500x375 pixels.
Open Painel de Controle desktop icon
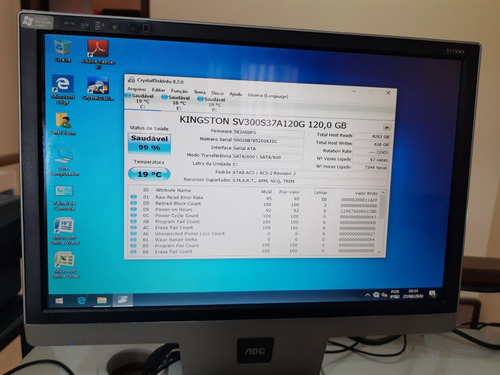click(x=64, y=198)
